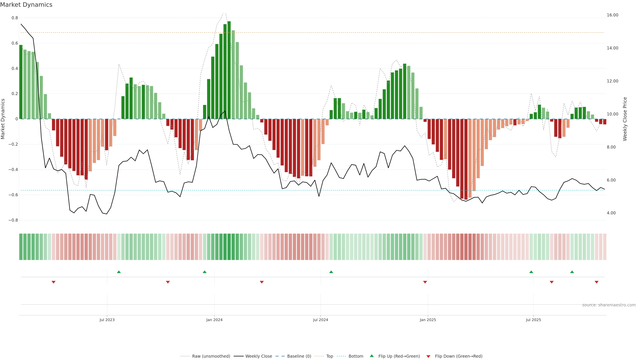Viewport: 644px width, 362px height.
Task: Click the Weekly Close Price axis title
Action: coord(625,119)
